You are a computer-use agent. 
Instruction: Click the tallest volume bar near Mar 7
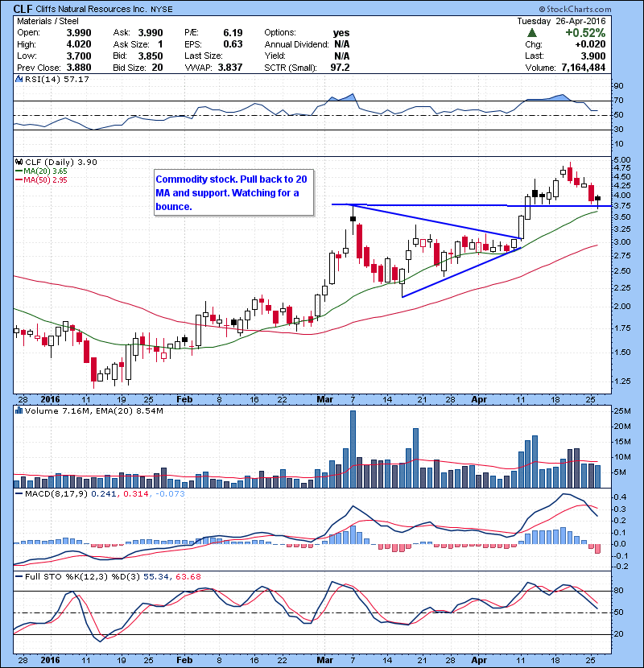353,449
